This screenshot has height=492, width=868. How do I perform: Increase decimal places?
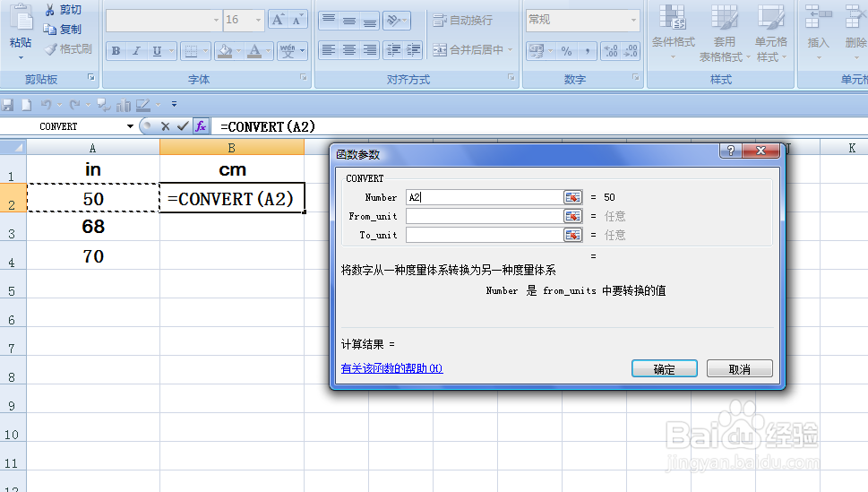611,51
